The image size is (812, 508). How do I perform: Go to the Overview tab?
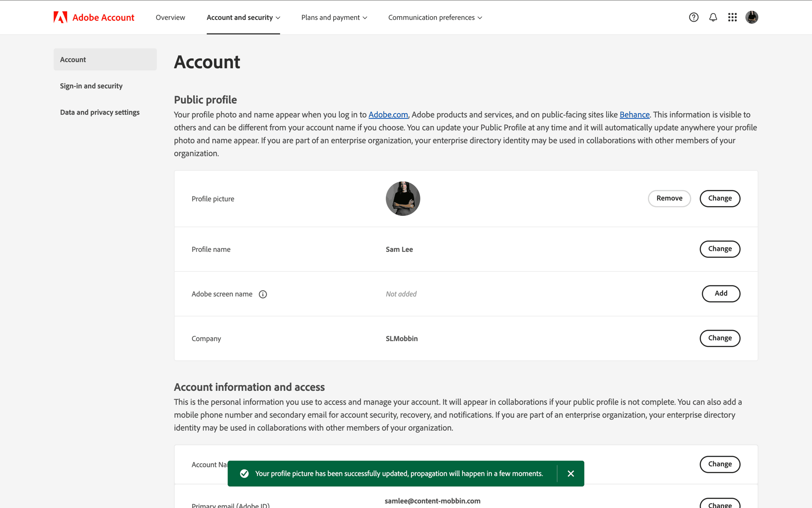170,17
